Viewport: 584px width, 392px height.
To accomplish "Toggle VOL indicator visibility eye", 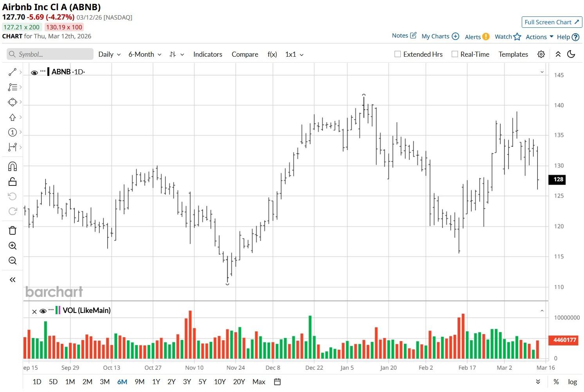I will pos(43,311).
